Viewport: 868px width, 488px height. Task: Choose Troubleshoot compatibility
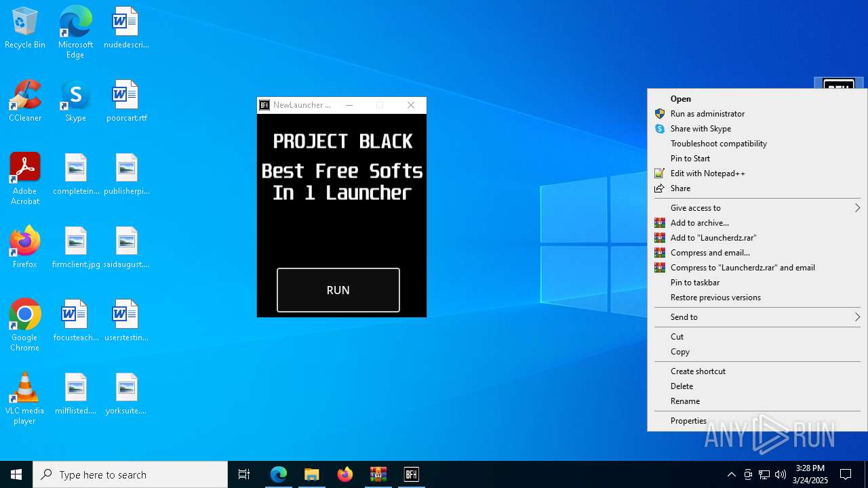[x=757, y=144]
